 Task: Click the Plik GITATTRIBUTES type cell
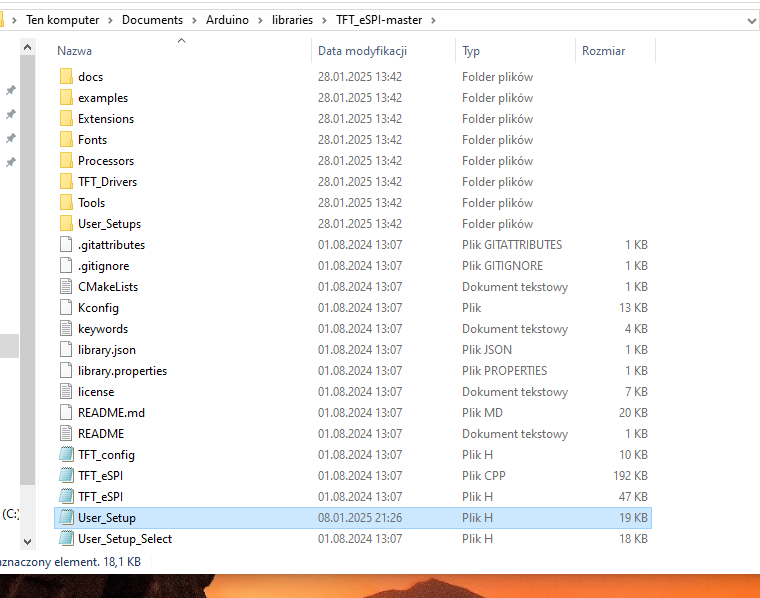pos(512,245)
